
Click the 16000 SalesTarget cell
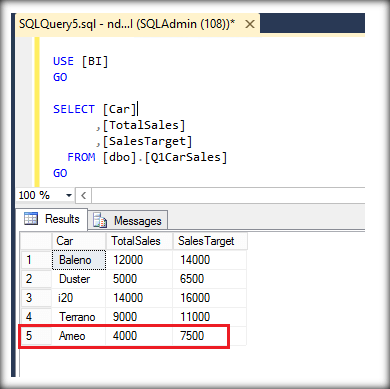click(x=210, y=298)
